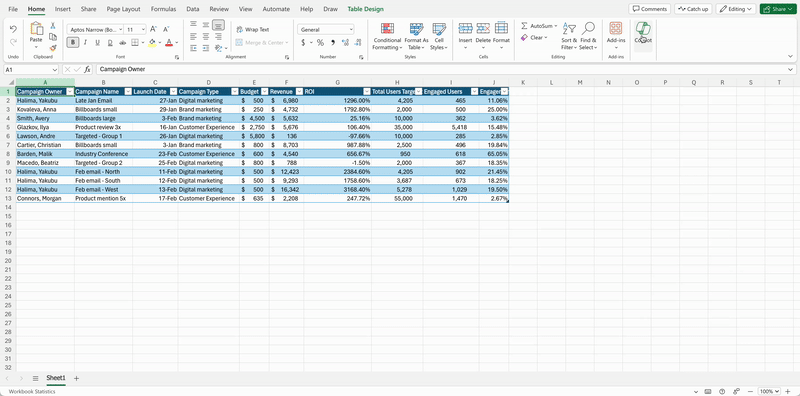Open the font size dropdown

pos(143,30)
